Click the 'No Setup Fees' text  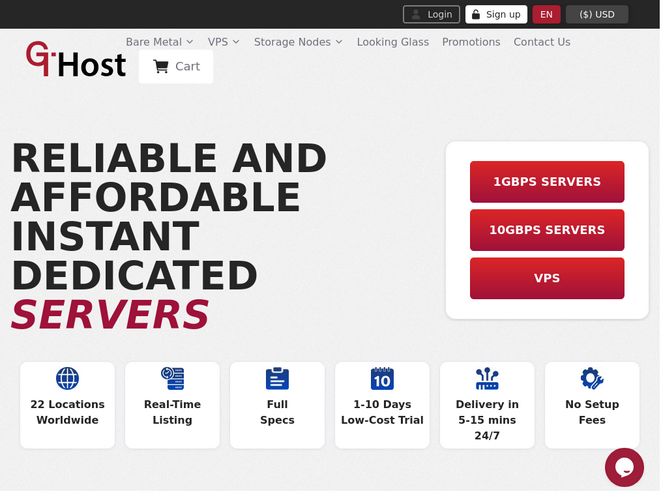(x=592, y=412)
